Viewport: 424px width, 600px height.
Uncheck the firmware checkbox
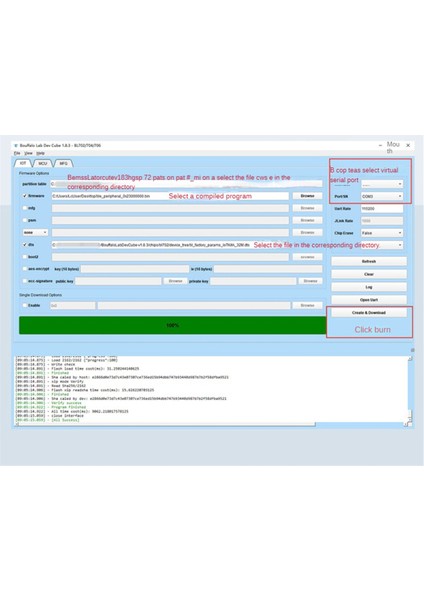pos(25,196)
